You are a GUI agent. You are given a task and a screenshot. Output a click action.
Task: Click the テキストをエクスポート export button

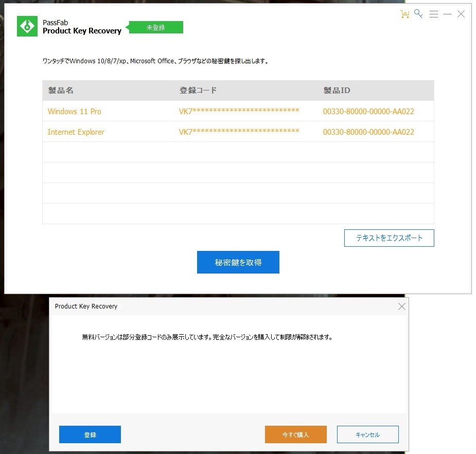(389, 238)
